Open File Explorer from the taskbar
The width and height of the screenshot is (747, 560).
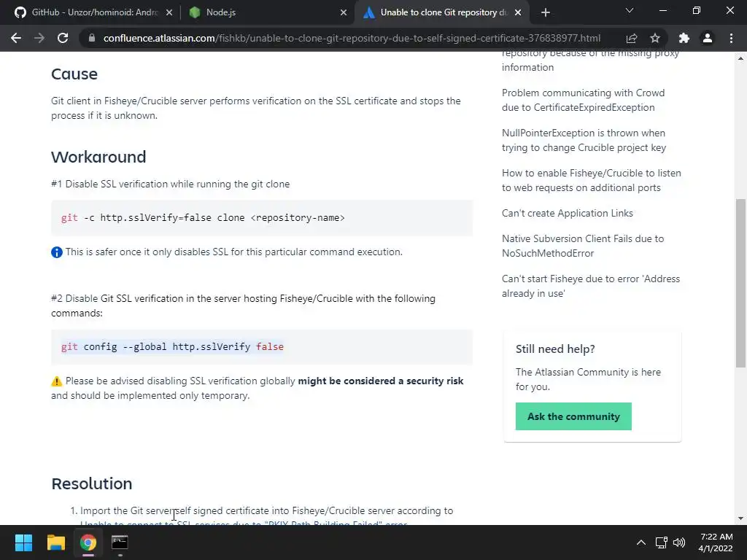coord(55,542)
